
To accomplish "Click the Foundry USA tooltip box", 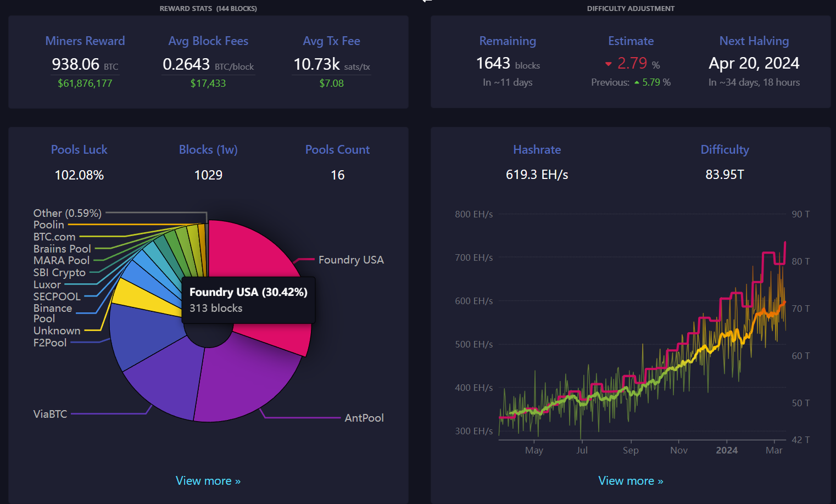I will click(x=248, y=300).
